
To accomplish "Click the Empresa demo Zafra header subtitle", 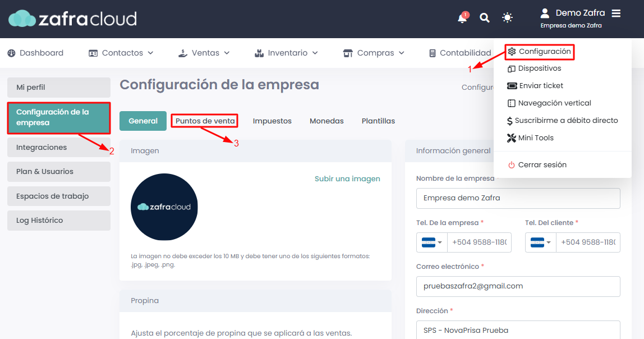I will [x=571, y=25].
